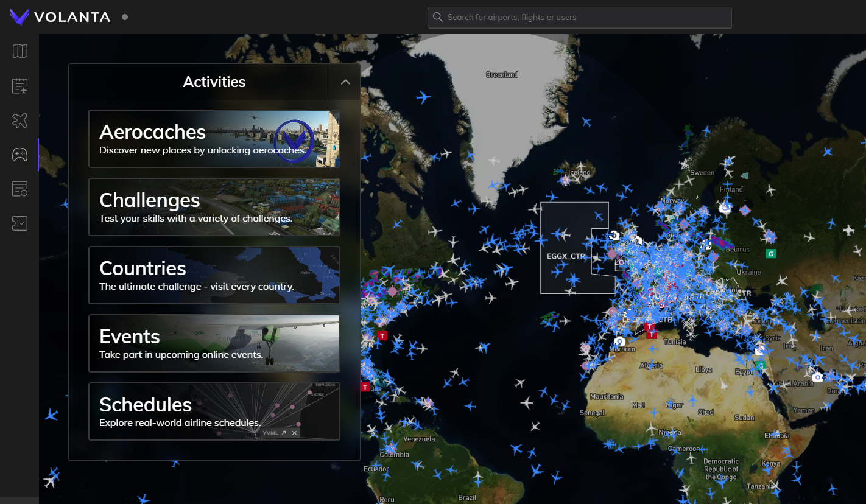
Task: Click the Volanta logo
Action: click(60, 17)
